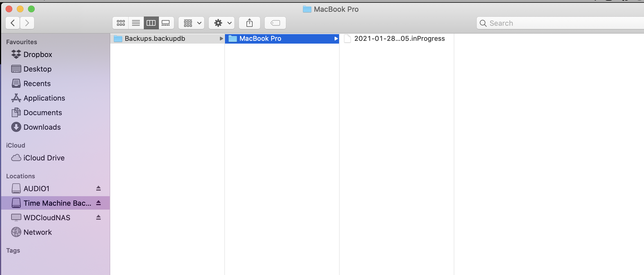644x275 pixels.
Task: Open Dropbox in the sidebar
Action: tap(55, 54)
